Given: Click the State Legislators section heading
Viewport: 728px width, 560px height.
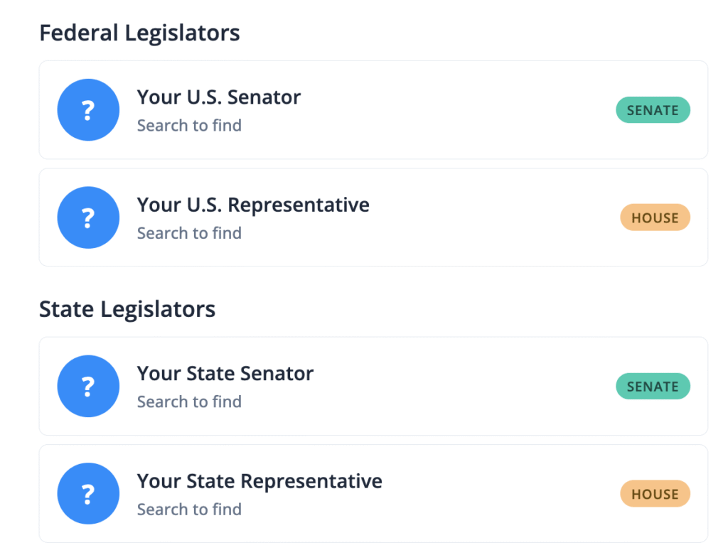Looking at the screenshot, I should (x=127, y=310).
